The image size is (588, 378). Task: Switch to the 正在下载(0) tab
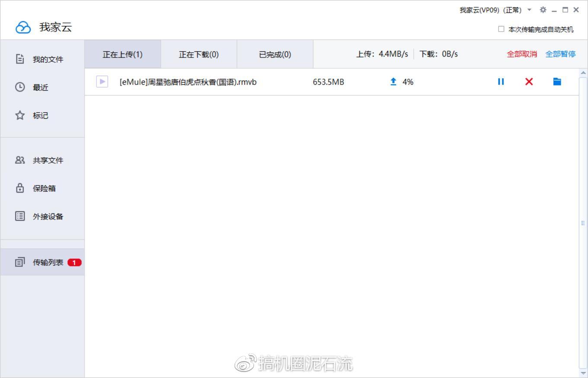[x=199, y=54]
